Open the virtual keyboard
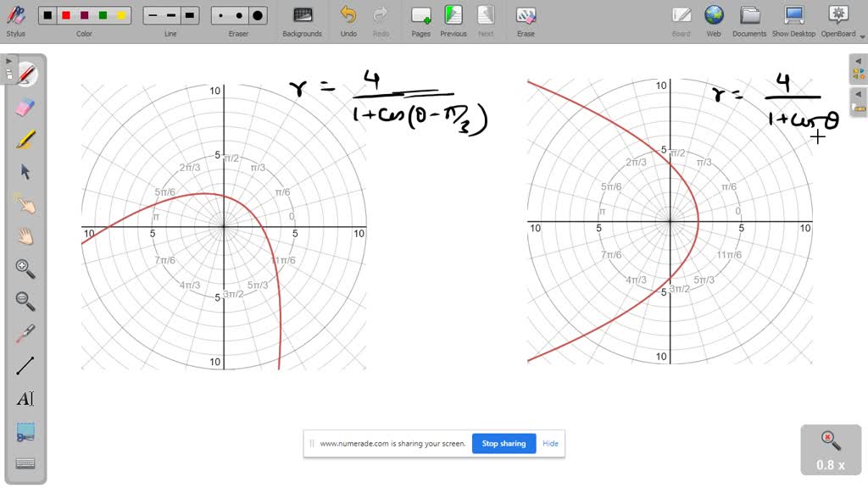This screenshot has width=868, height=488. tap(24, 463)
